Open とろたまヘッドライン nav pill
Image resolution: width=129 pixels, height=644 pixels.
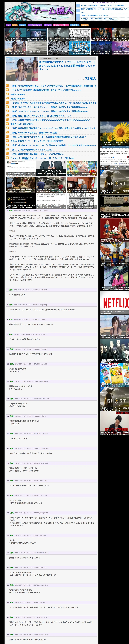(61, 25)
